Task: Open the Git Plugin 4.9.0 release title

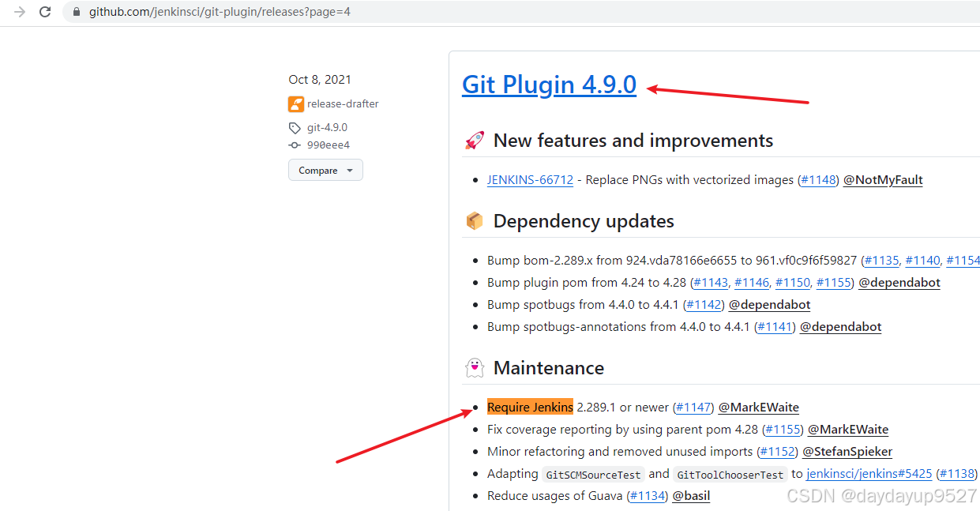Action: coord(549,85)
